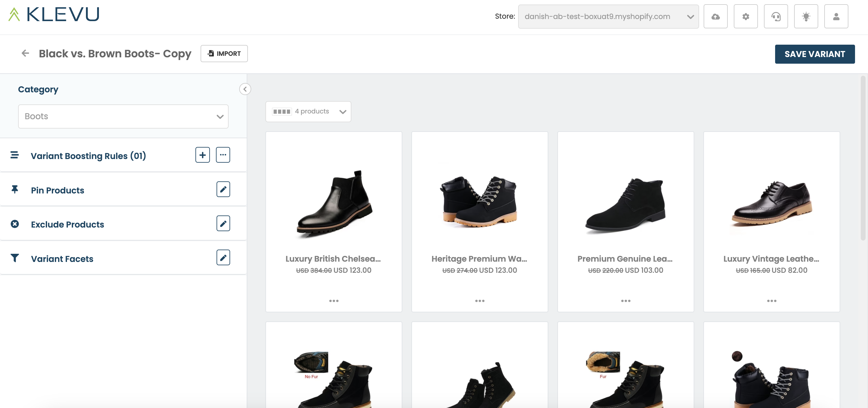
Task: Click the price USD 82.00
Action: [x=790, y=270]
